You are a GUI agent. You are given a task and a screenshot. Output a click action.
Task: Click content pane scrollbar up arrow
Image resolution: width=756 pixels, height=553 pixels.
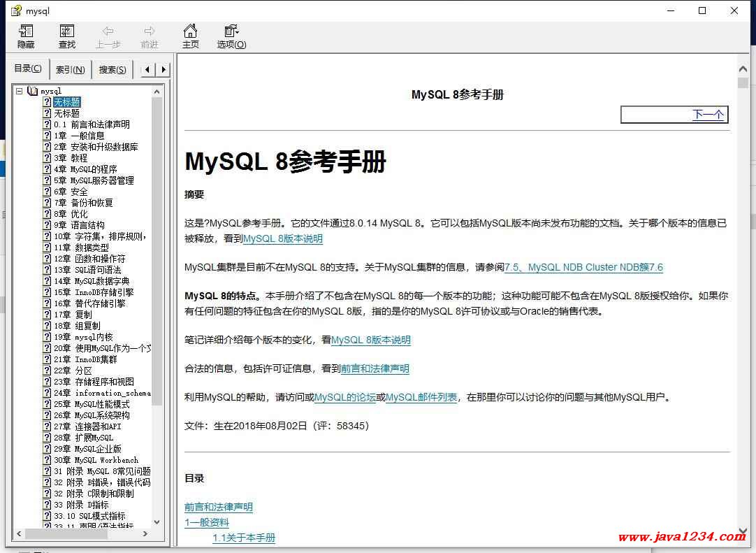(x=743, y=69)
